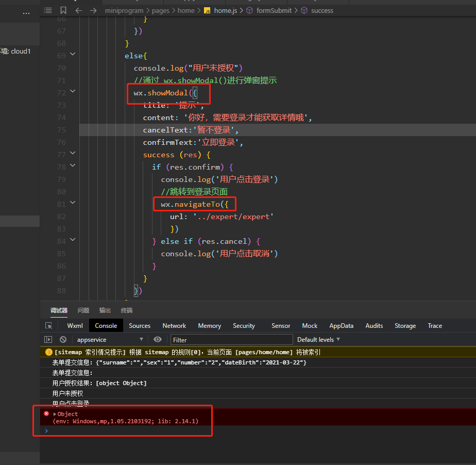The height and width of the screenshot is (465, 476).
Task: Click the home.js breadcrumb file icon
Action: (x=207, y=11)
